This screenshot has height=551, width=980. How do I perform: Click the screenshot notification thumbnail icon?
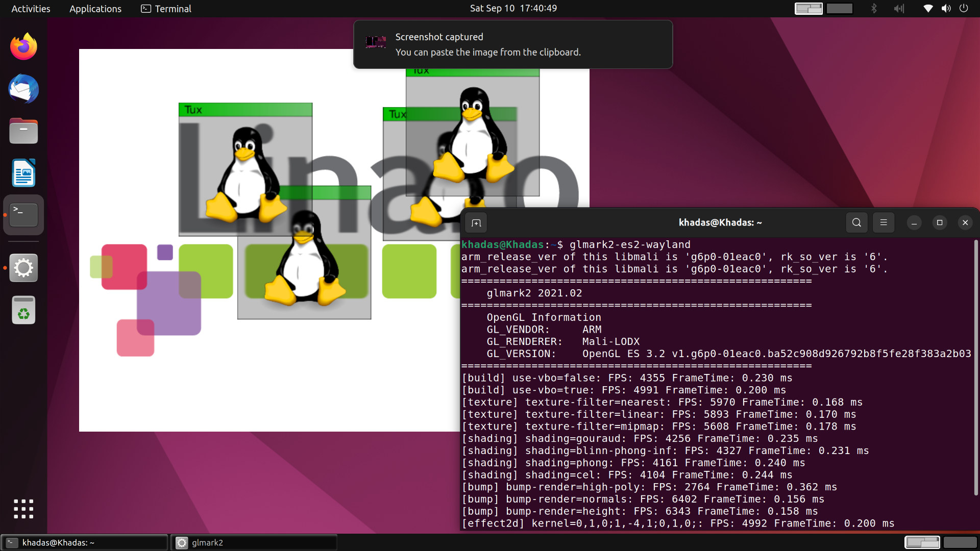(x=376, y=42)
